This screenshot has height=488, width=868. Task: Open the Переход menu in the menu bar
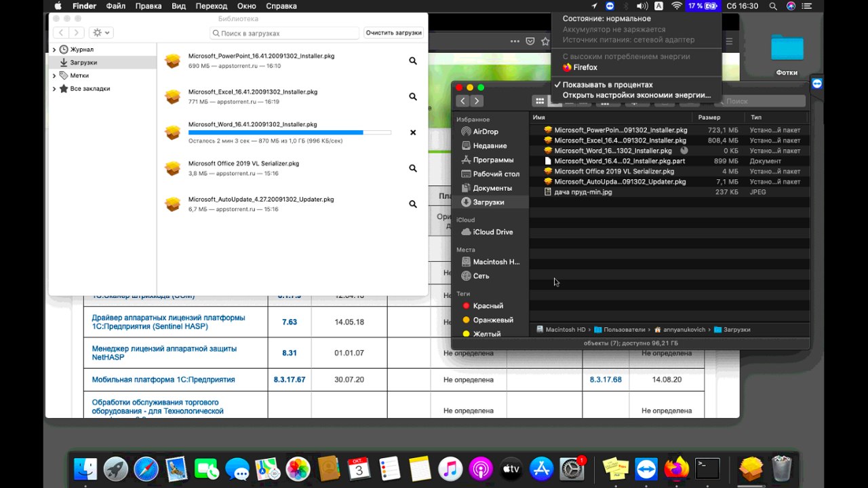[x=211, y=5]
